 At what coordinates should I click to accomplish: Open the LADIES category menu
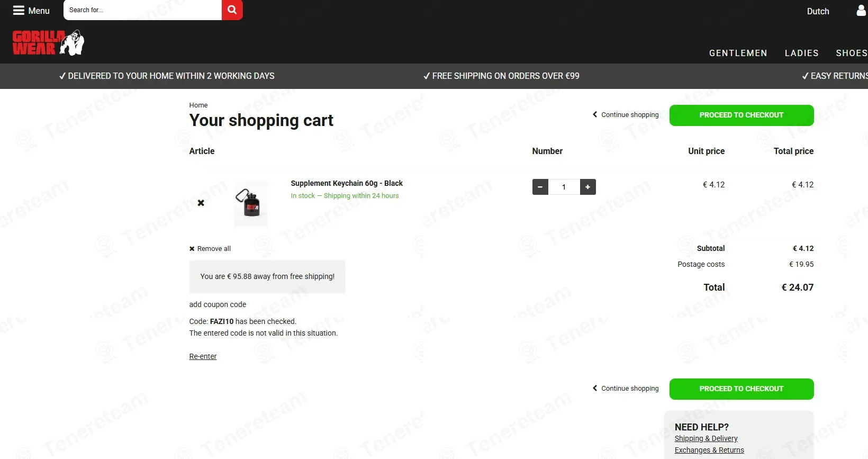(x=801, y=53)
